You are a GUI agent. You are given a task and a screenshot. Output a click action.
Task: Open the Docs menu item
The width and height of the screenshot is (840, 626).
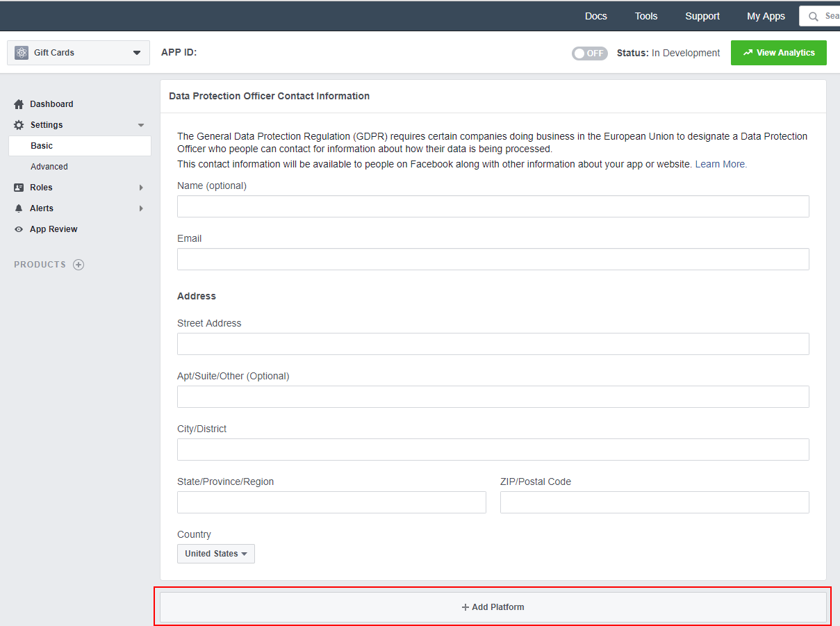click(x=595, y=16)
